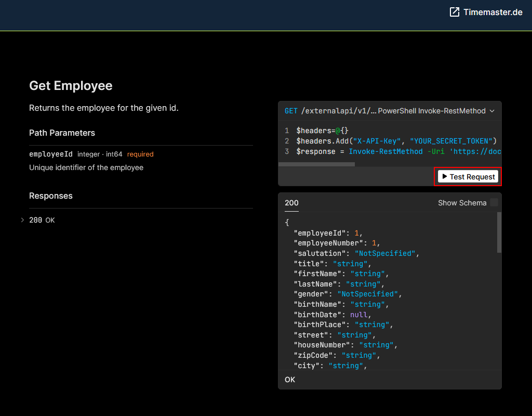Click the "salutation" key in the JSON response
The width and height of the screenshot is (532, 416).
coord(320,253)
